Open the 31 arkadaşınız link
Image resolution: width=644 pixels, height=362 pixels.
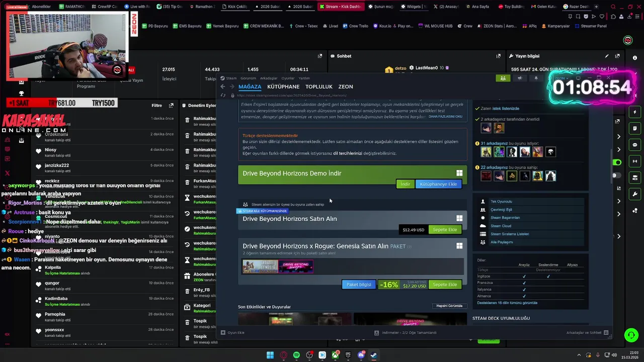[x=493, y=143]
